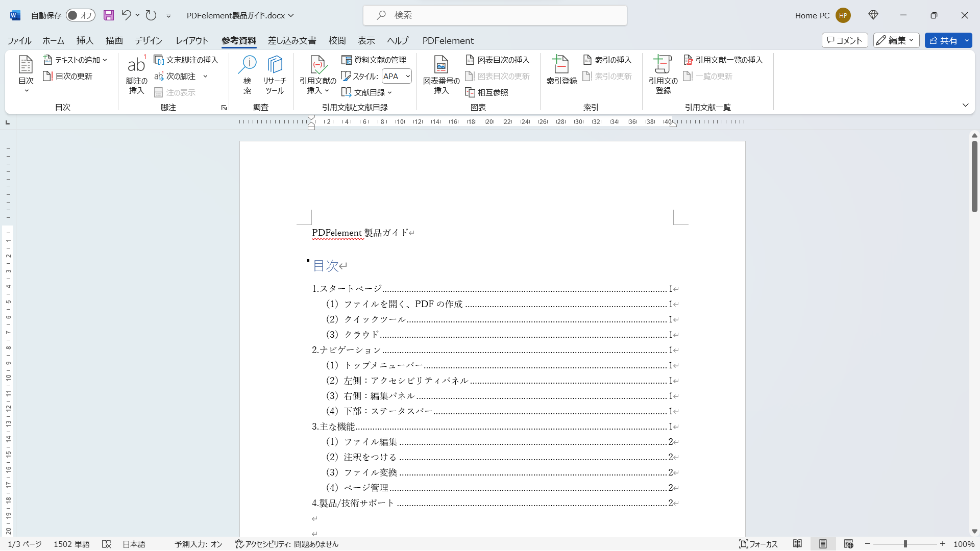Viewport: 980px width, 551px height.
Task: Click 索引の挿入
Action: coord(607,60)
